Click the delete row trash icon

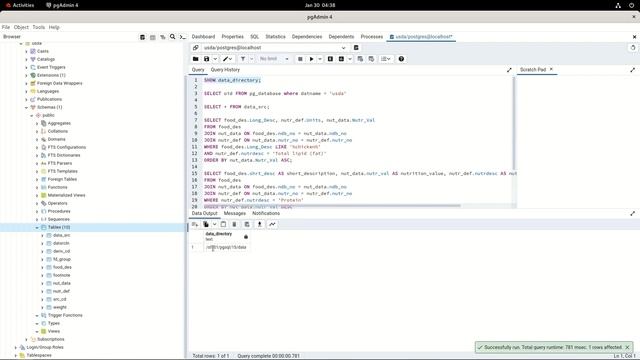(x=234, y=224)
